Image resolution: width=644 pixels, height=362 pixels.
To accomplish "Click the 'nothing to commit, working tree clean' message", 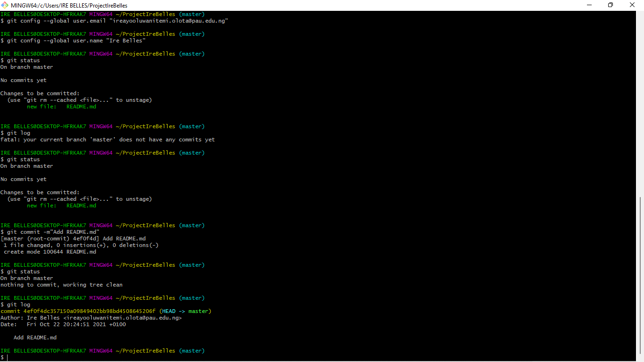I will (x=61, y=285).
